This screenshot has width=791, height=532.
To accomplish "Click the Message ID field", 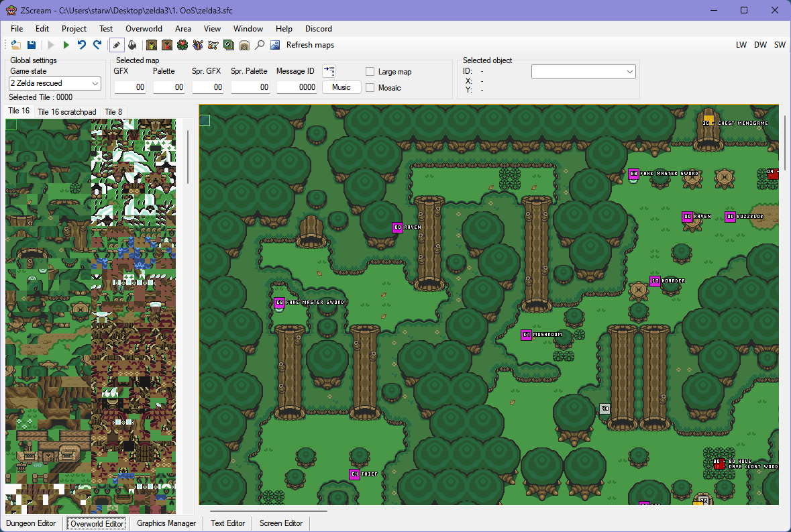I will click(297, 87).
